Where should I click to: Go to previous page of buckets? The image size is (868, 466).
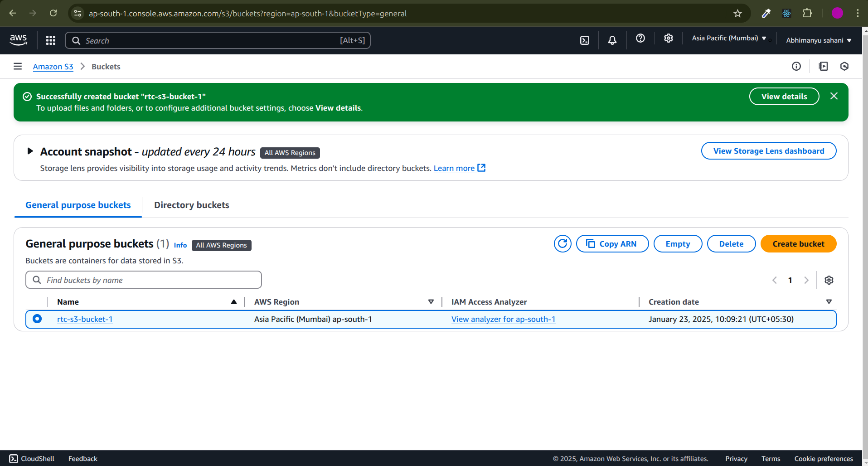(775, 280)
